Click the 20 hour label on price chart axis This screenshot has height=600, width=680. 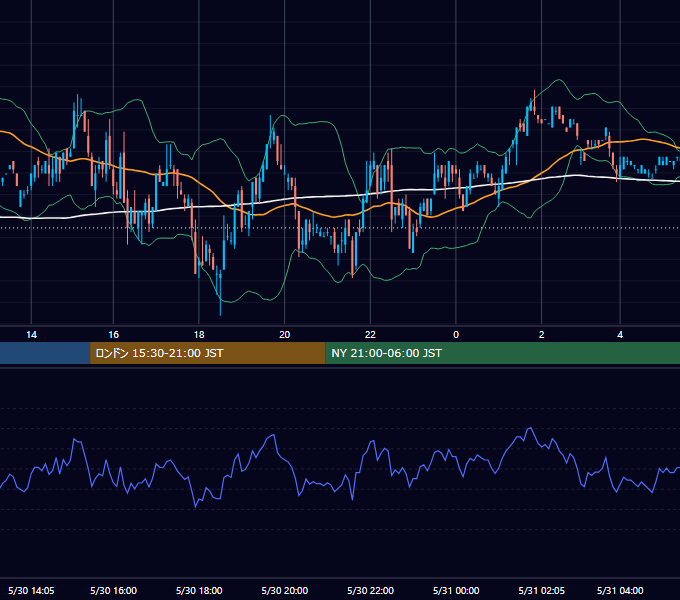pos(284,335)
